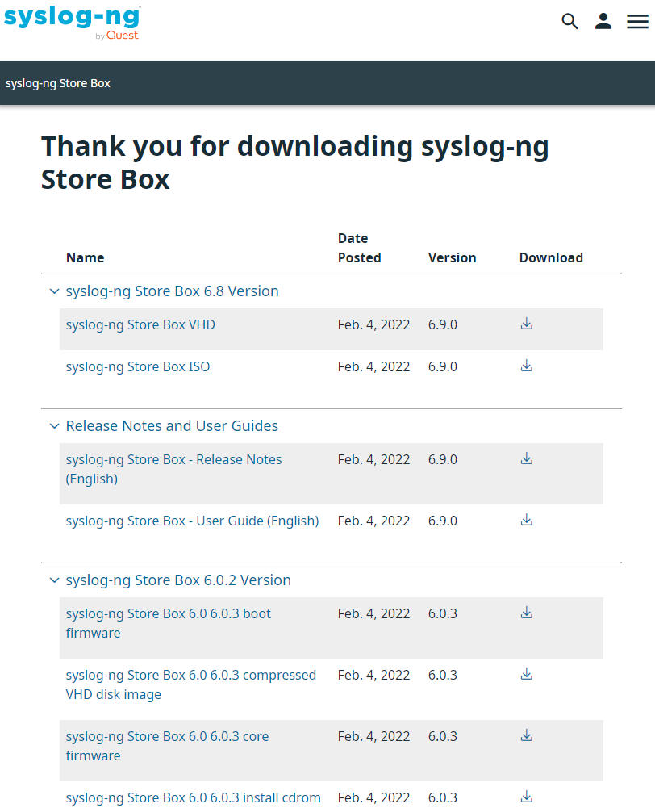Screen dimensions: 655x812
Task: Click the syslog-ng by Quest logo
Action: click(73, 23)
